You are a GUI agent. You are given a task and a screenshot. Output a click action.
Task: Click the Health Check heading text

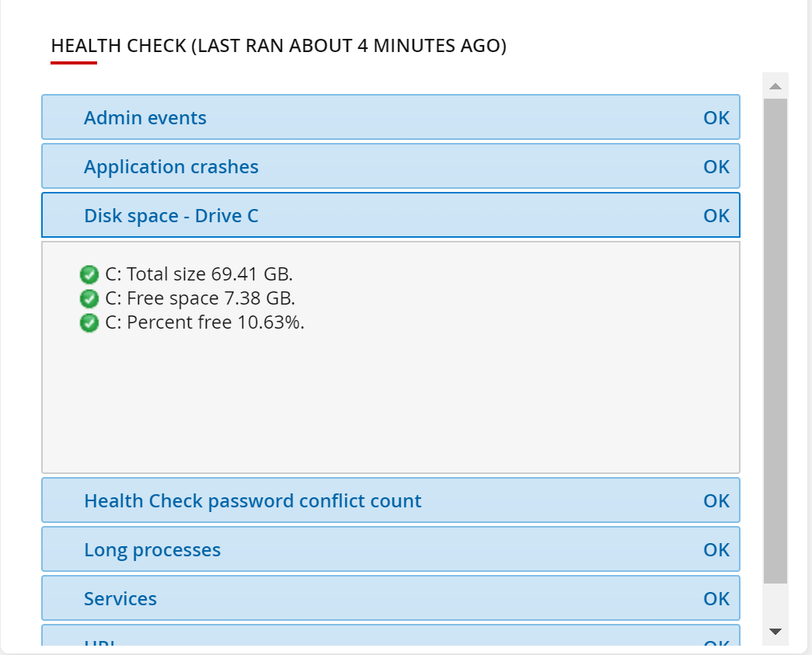coord(278,47)
